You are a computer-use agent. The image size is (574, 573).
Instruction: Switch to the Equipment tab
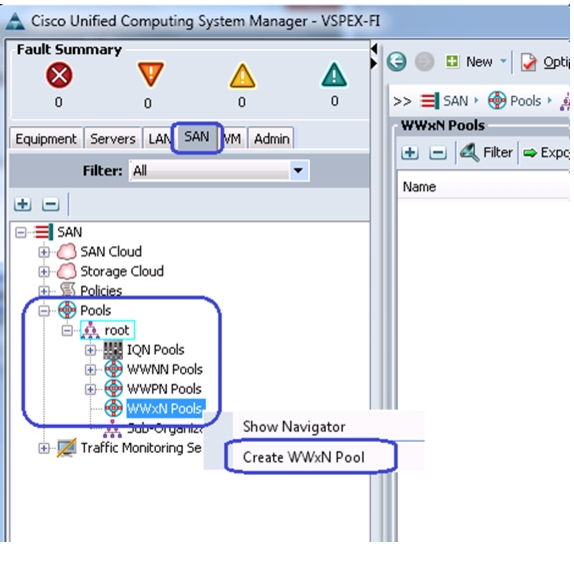coord(46,139)
